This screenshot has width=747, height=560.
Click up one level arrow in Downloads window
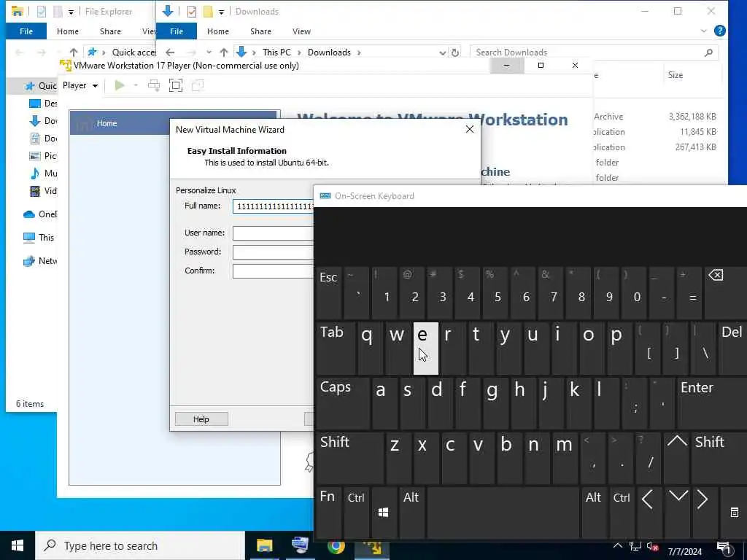(x=224, y=52)
